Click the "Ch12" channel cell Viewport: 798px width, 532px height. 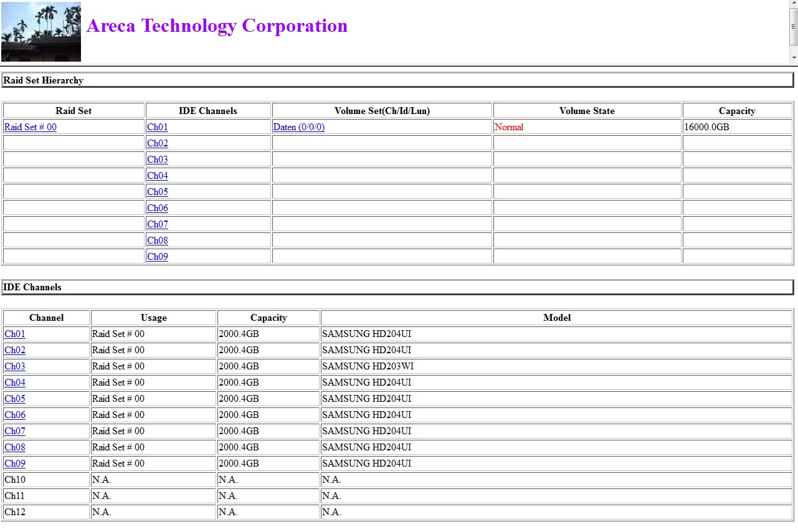[x=47, y=512]
